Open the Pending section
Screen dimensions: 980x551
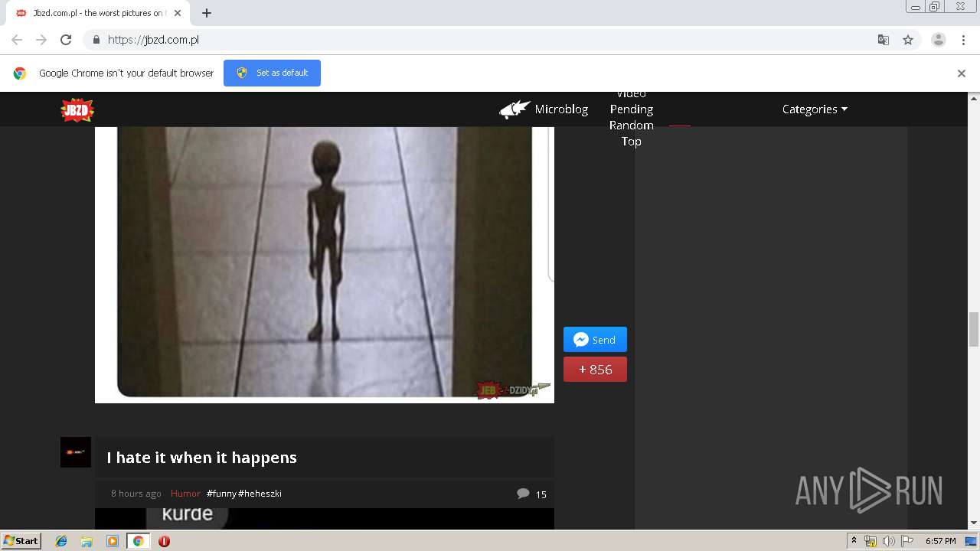(632, 109)
